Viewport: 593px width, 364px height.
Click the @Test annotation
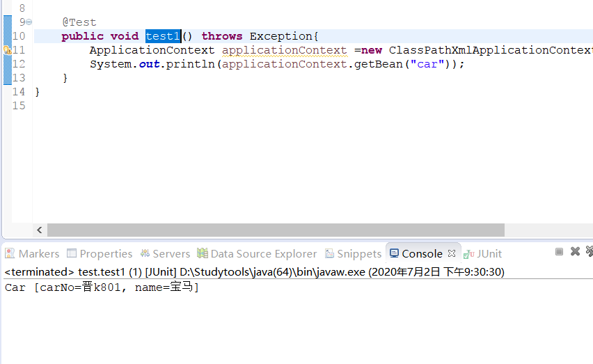(x=79, y=22)
